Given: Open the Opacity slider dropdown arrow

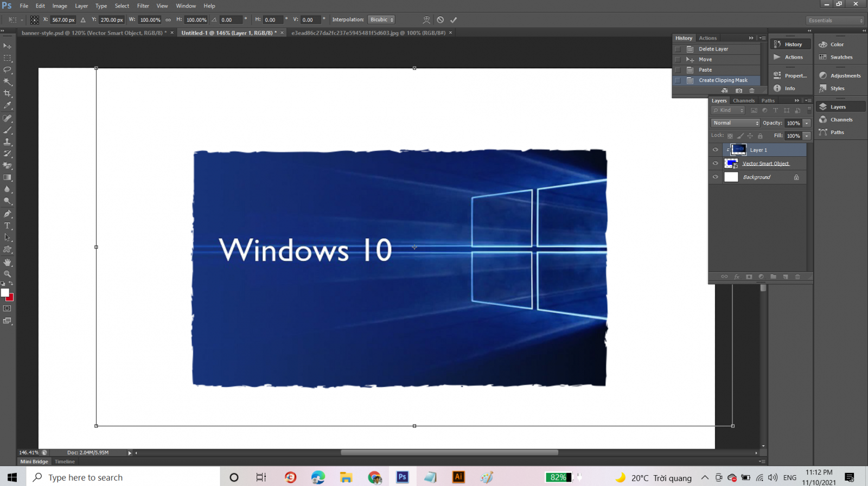Looking at the screenshot, I should 807,123.
